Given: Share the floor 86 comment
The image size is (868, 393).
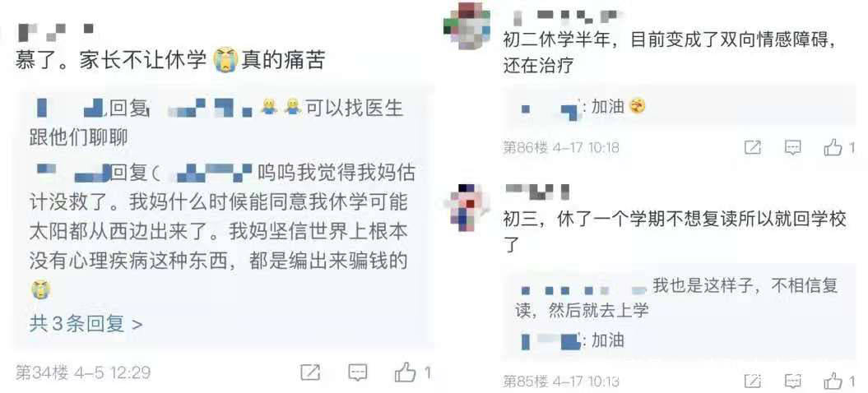Looking at the screenshot, I should point(753,148).
